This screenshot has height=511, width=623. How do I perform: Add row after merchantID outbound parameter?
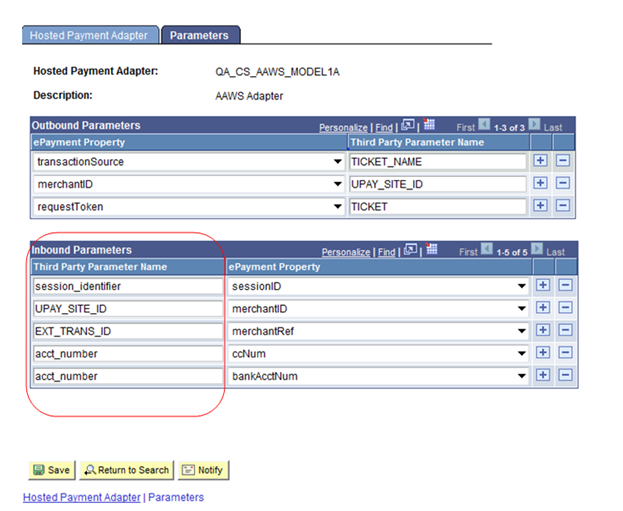click(x=540, y=183)
